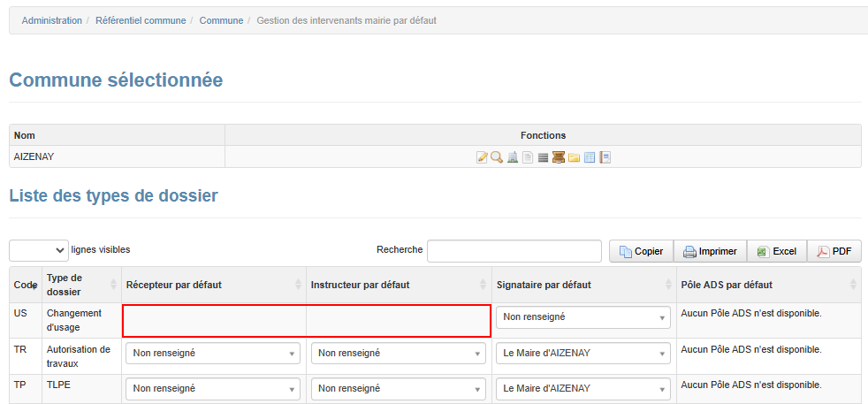Click the pencil edit icon for AIZENAY
Viewport: 868px width, 404px height.
(x=482, y=157)
